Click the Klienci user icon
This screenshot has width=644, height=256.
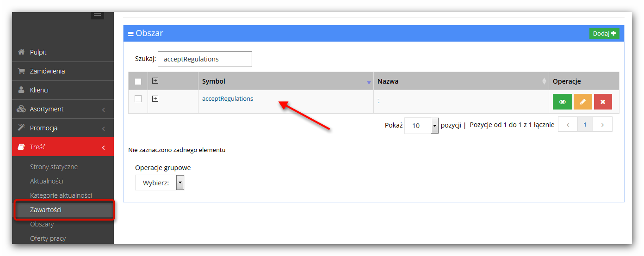(21, 90)
